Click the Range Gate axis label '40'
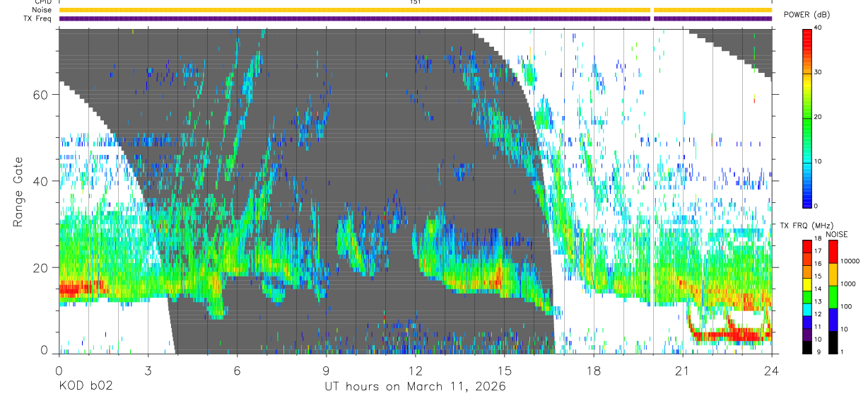The width and height of the screenshot is (868, 401). click(41, 181)
